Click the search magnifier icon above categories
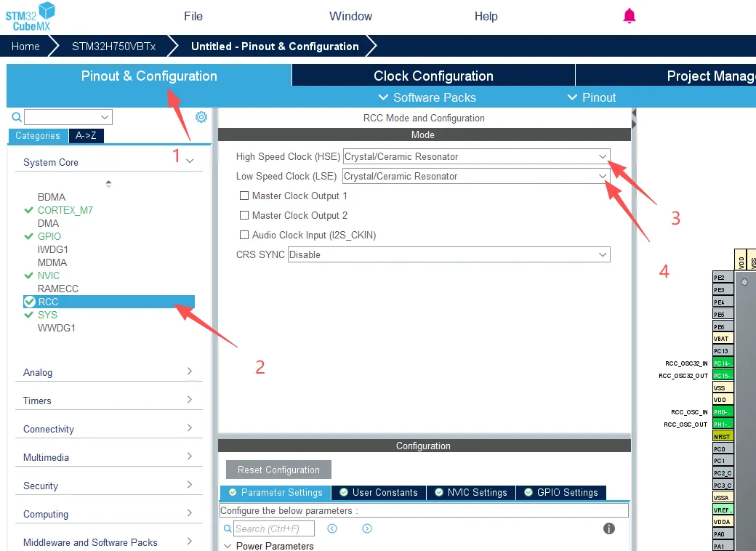 click(x=17, y=117)
